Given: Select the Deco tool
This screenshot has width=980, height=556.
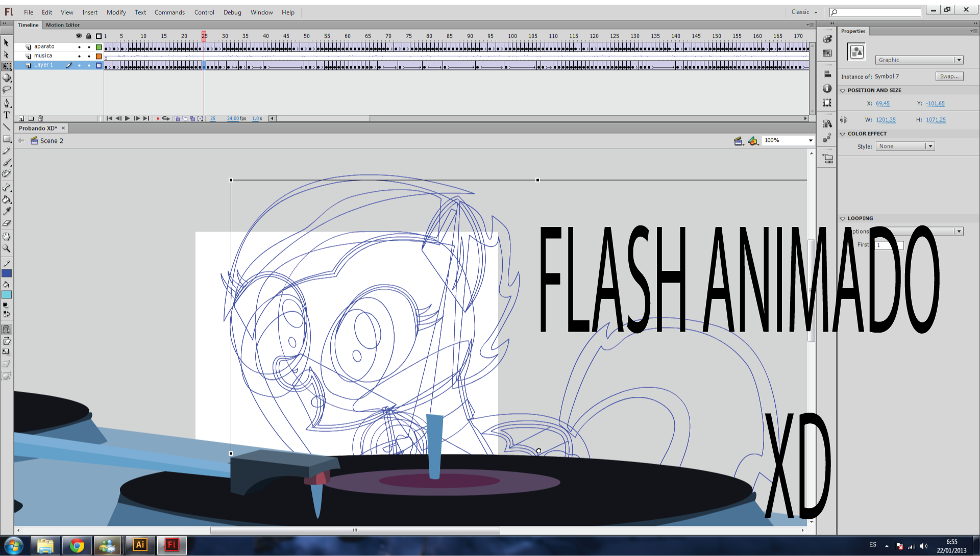Looking at the screenshot, I should point(6,174).
